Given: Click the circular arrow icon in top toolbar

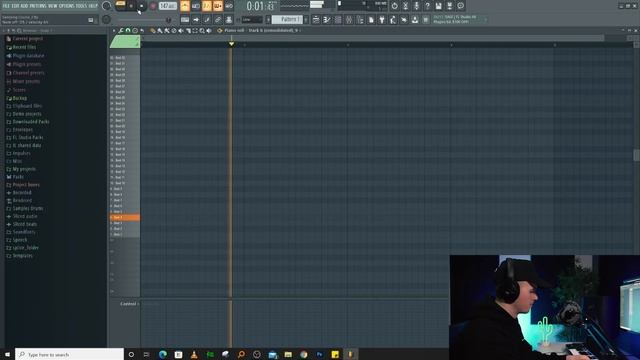Looking at the screenshot, I should [394, 6].
